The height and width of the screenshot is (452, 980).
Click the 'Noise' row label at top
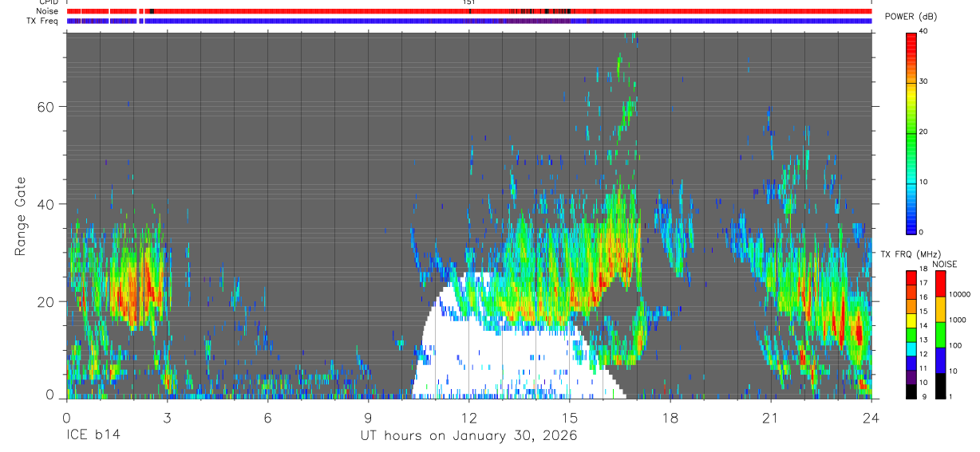(47, 11)
